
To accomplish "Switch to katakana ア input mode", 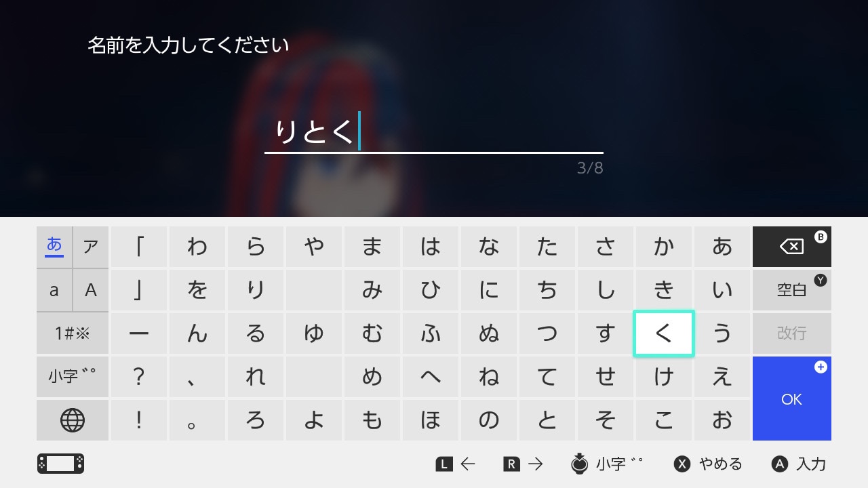I will [x=91, y=247].
